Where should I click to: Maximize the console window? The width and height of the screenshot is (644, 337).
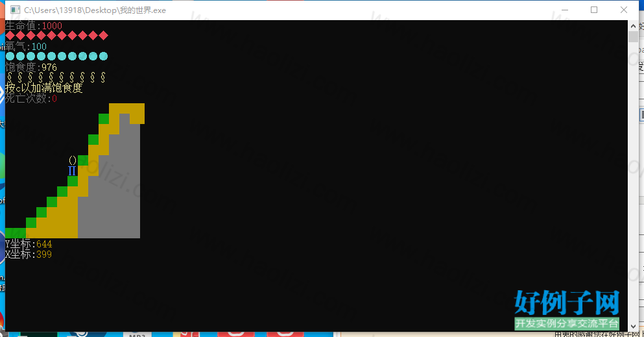pos(594,10)
